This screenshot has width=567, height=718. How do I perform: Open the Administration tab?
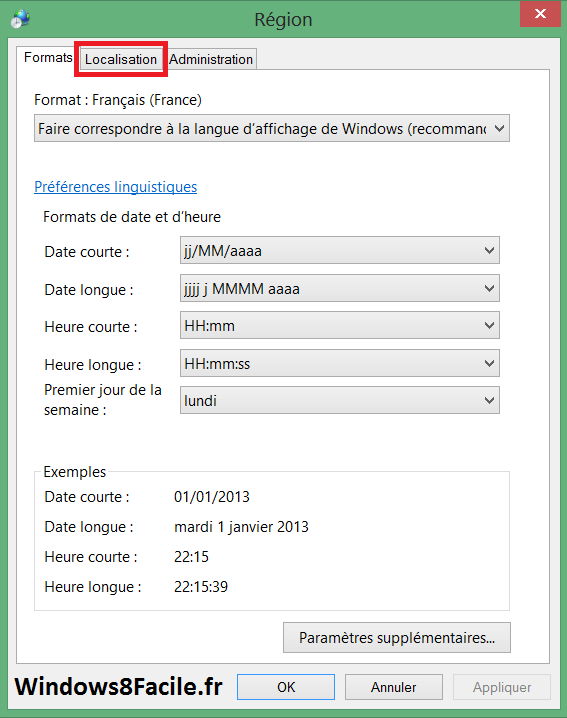click(x=211, y=59)
